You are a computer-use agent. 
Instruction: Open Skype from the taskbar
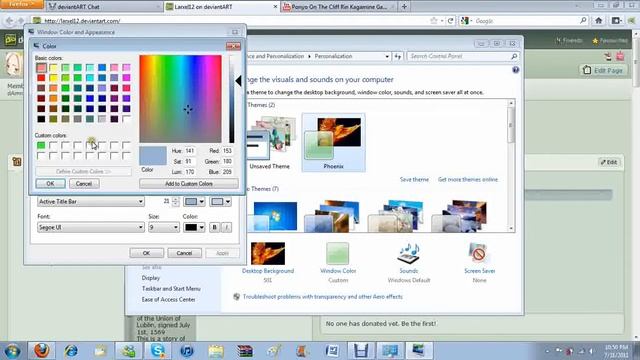[x=158, y=351]
